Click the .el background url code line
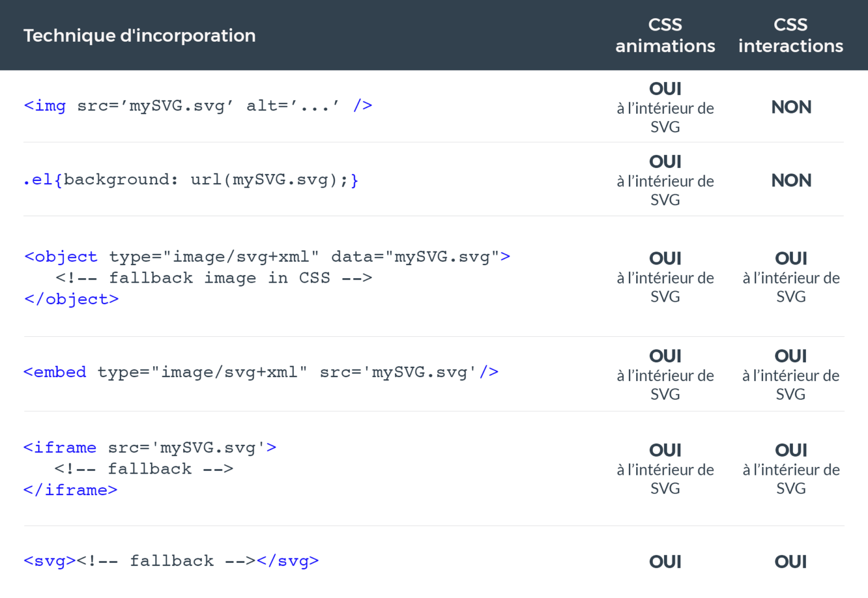This screenshot has height=598, width=868. pyautogui.click(x=191, y=180)
